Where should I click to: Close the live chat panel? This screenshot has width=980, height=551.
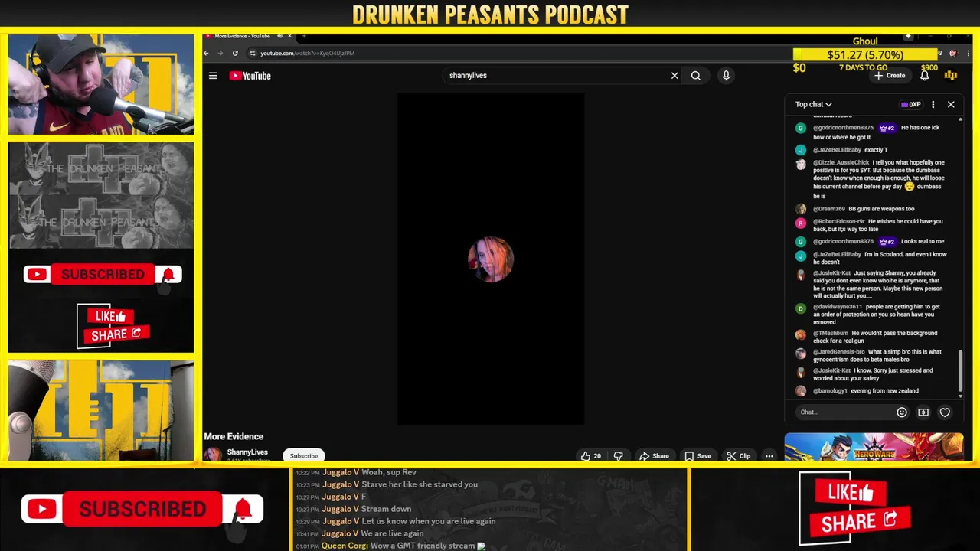point(951,104)
